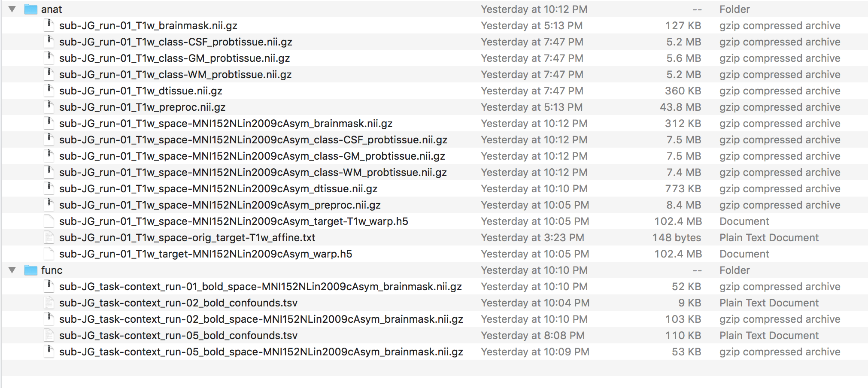Select the file sub-JG_run-01_T1w_dtissue.nii.gz

(x=141, y=91)
